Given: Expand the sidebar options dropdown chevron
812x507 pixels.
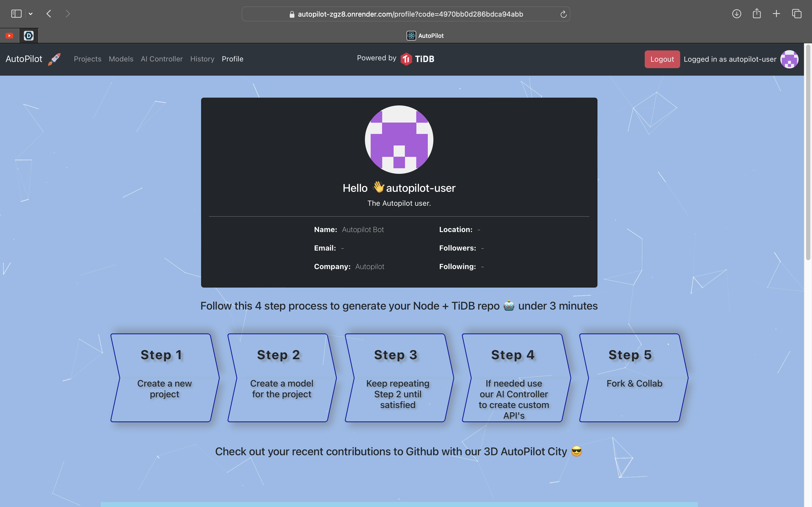Looking at the screenshot, I should pos(31,14).
